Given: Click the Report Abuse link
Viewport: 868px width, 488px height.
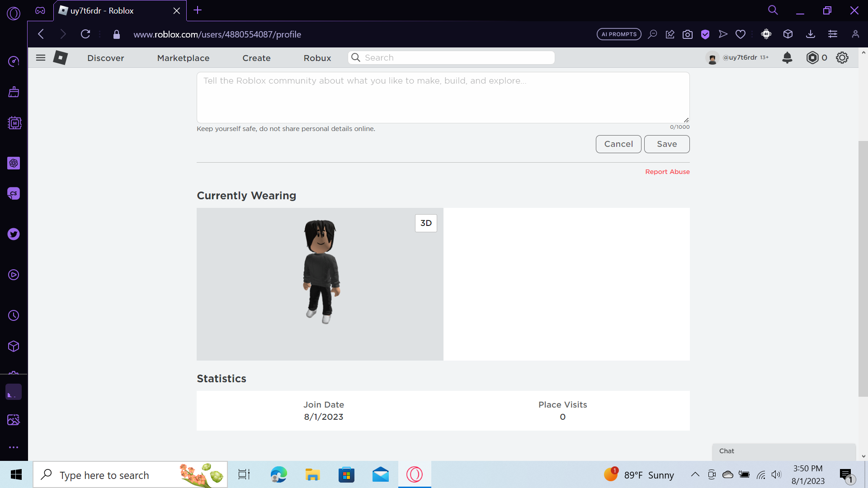Looking at the screenshot, I should [667, 172].
